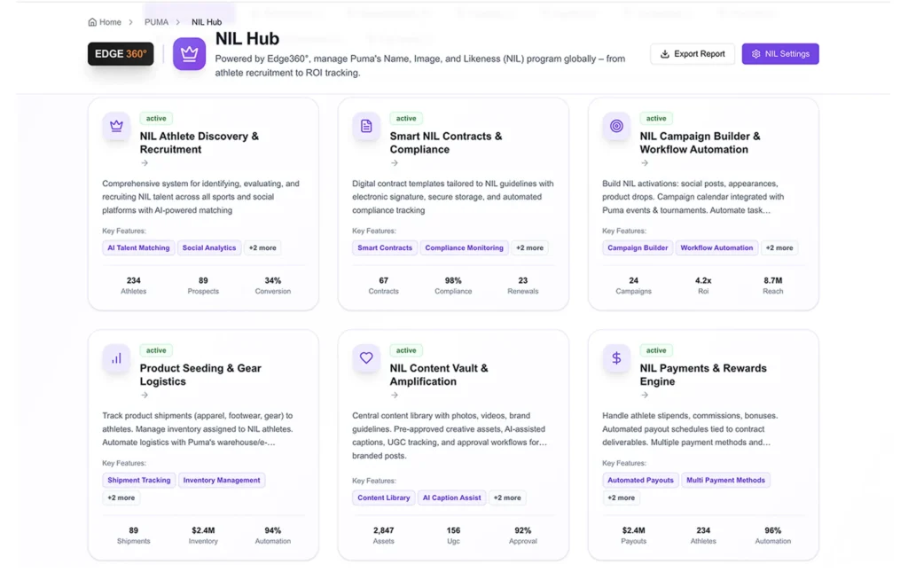Click the home icon in the breadcrumb
The image size is (908, 588).
(x=93, y=22)
